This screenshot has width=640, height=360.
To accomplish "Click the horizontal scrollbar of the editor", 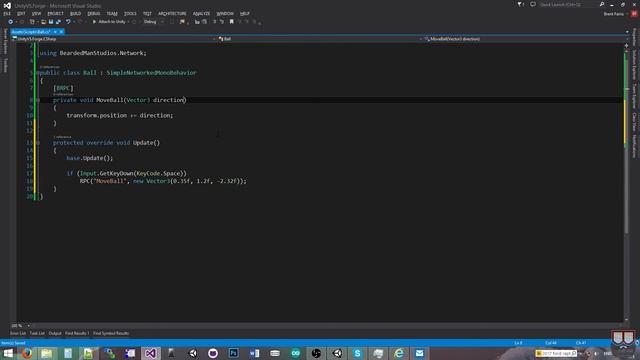I will pos(327,326).
